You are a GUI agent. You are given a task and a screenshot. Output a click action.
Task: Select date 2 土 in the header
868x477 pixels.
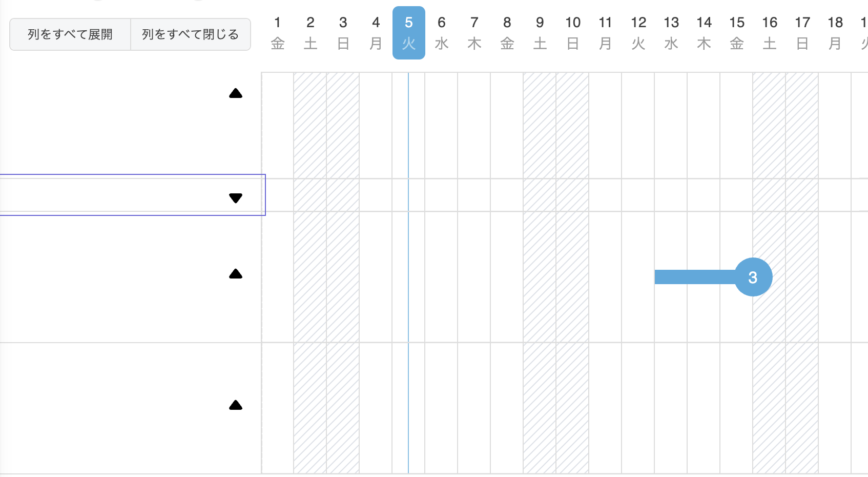point(310,33)
